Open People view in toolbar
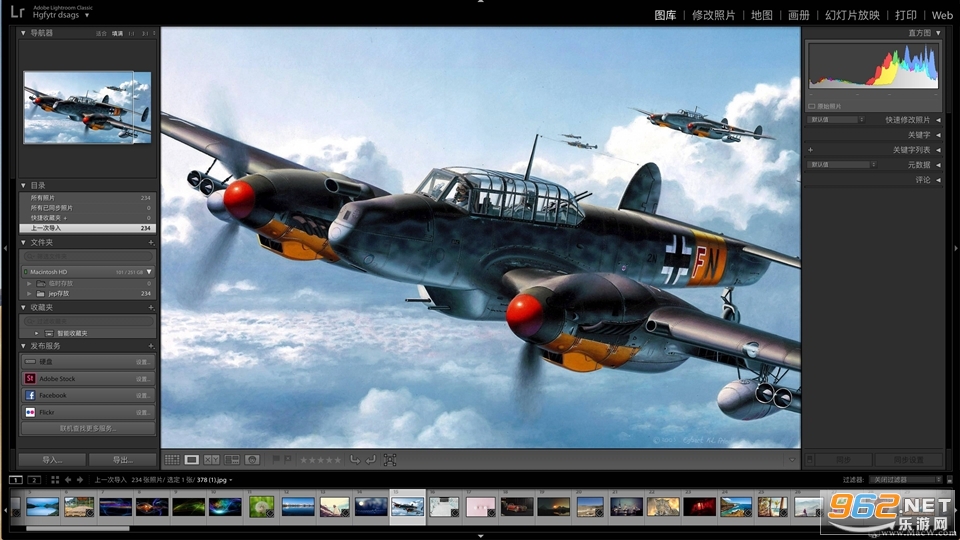Image resolution: width=960 pixels, height=540 pixels. (x=252, y=459)
